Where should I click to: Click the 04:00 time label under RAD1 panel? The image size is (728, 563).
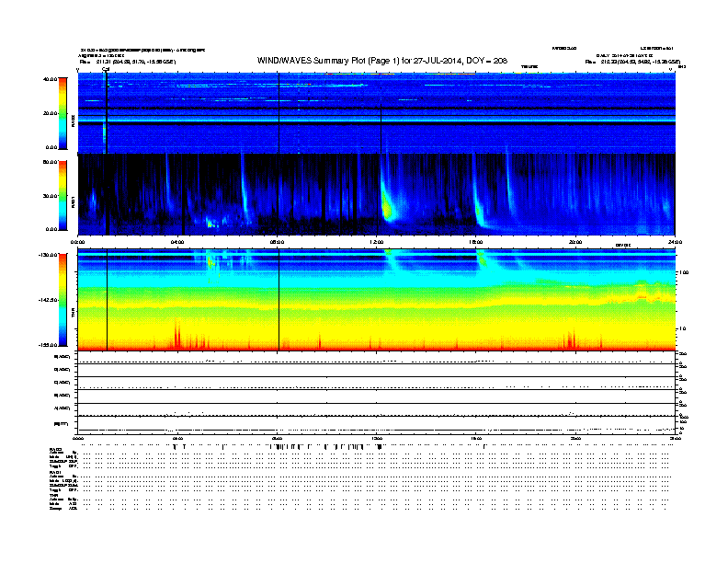tap(177, 242)
